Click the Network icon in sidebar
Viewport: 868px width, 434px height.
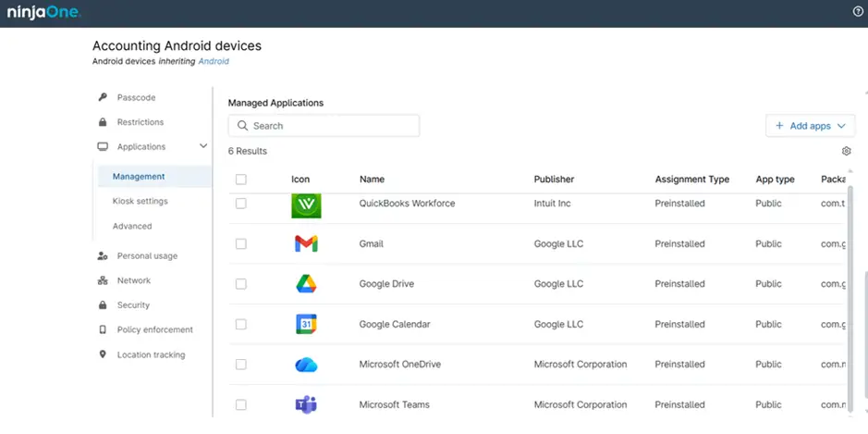click(103, 280)
